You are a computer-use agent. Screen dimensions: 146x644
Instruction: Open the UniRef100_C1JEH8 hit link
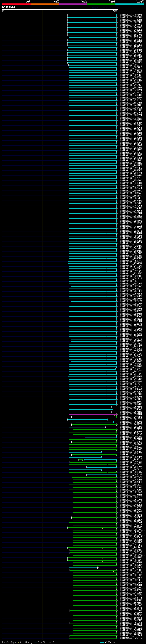[x=131, y=72]
